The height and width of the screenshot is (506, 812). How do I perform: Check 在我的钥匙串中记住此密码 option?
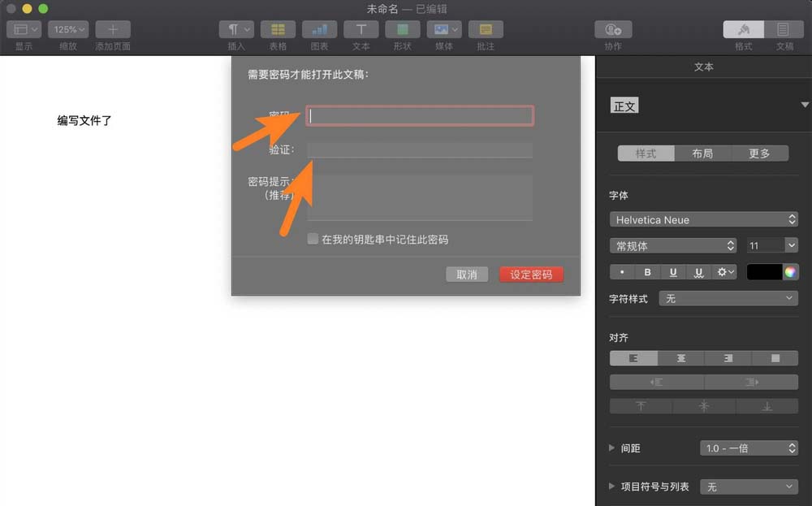coord(313,239)
